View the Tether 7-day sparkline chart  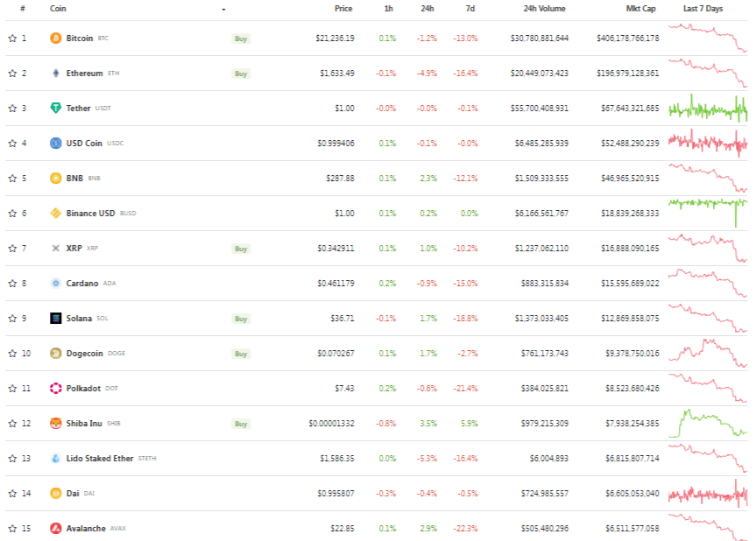(708, 108)
